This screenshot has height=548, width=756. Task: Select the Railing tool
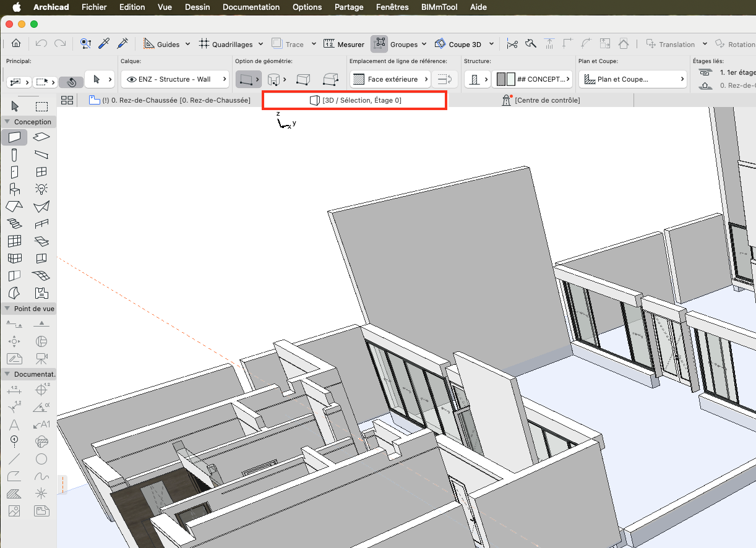click(x=41, y=224)
